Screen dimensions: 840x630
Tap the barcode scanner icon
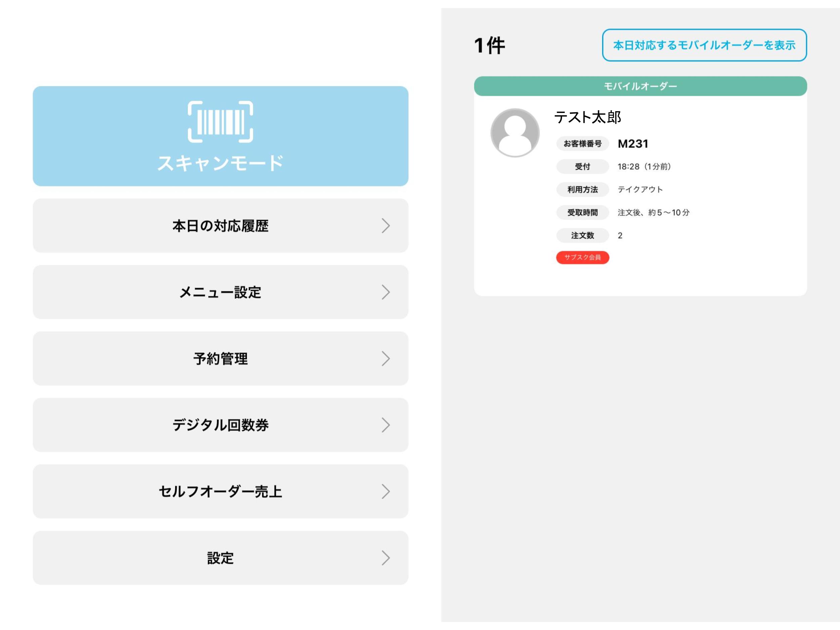point(220,122)
